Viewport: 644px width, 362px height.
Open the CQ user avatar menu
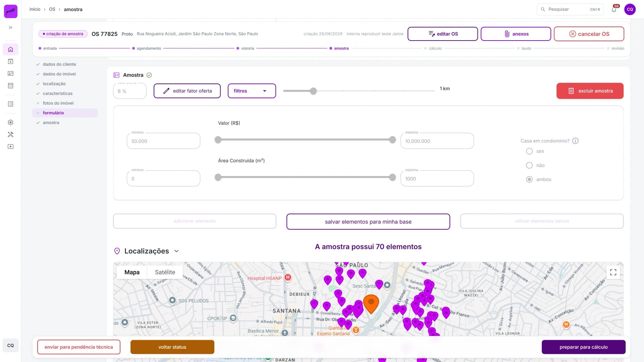(630, 9)
